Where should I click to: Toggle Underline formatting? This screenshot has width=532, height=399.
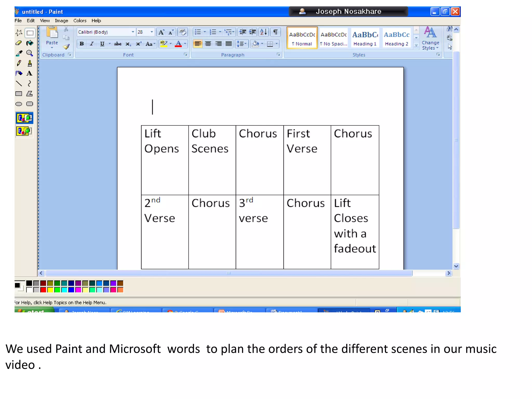tap(102, 44)
